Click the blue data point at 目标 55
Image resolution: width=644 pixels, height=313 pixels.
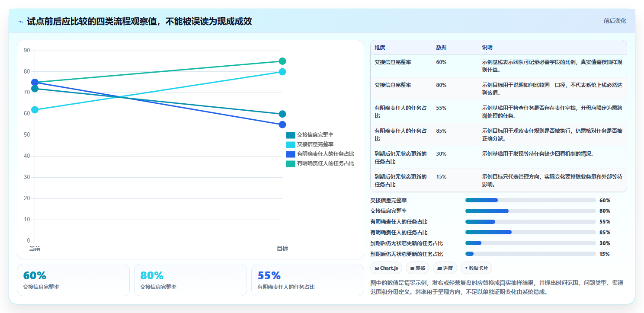tap(282, 125)
